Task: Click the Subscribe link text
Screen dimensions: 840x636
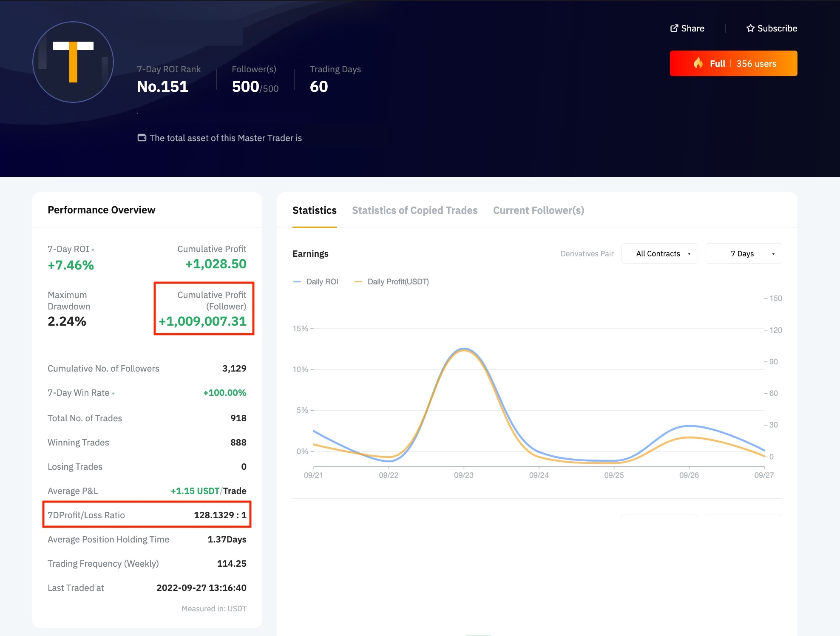Action: (x=777, y=28)
